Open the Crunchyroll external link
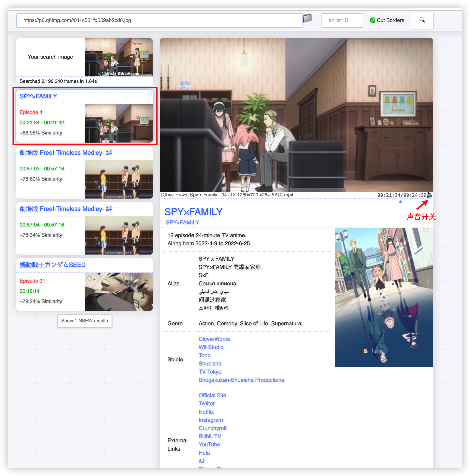 click(x=212, y=428)
